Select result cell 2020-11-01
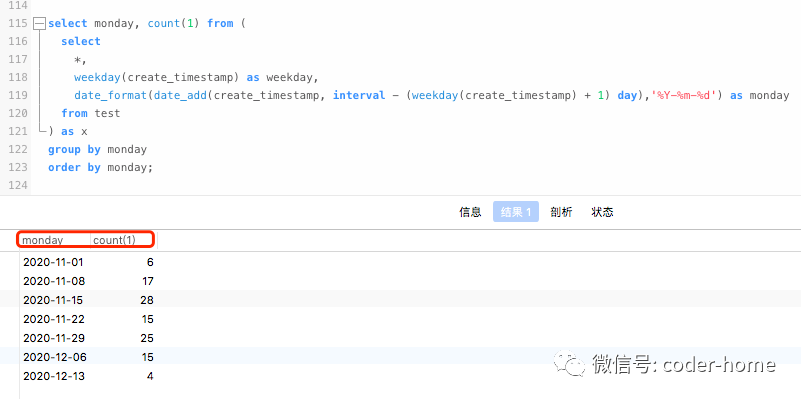Screen dimensions: 801x399 tap(53, 262)
